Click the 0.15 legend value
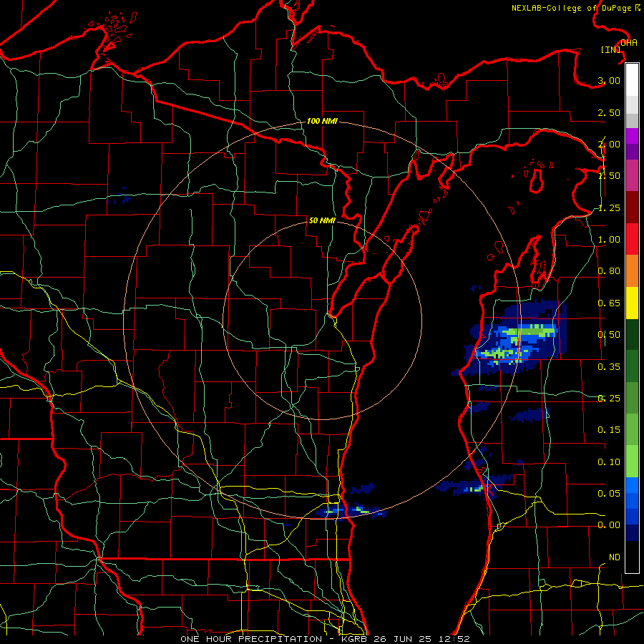Screen dimensions: 644x644 click(x=609, y=430)
